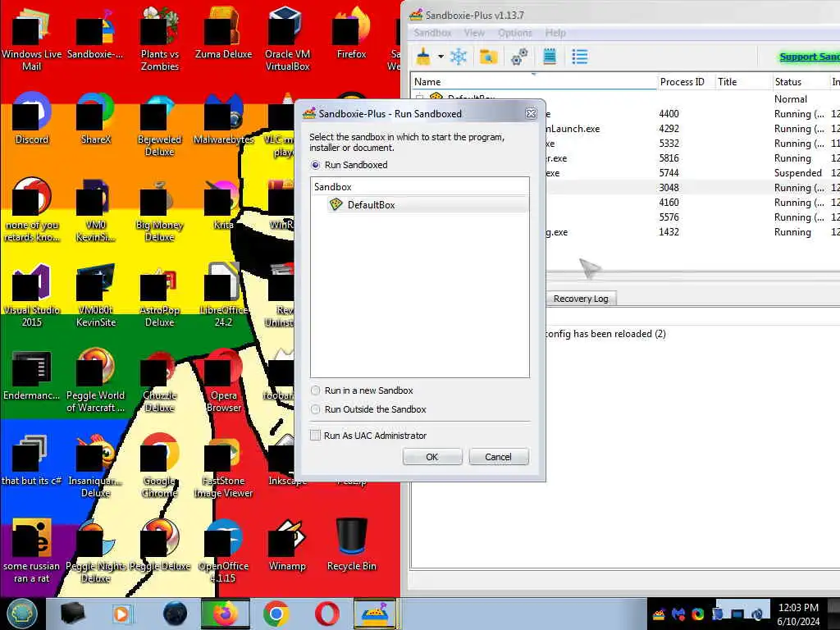
Task: Select the process row with ID 5744
Action: click(x=691, y=173)
